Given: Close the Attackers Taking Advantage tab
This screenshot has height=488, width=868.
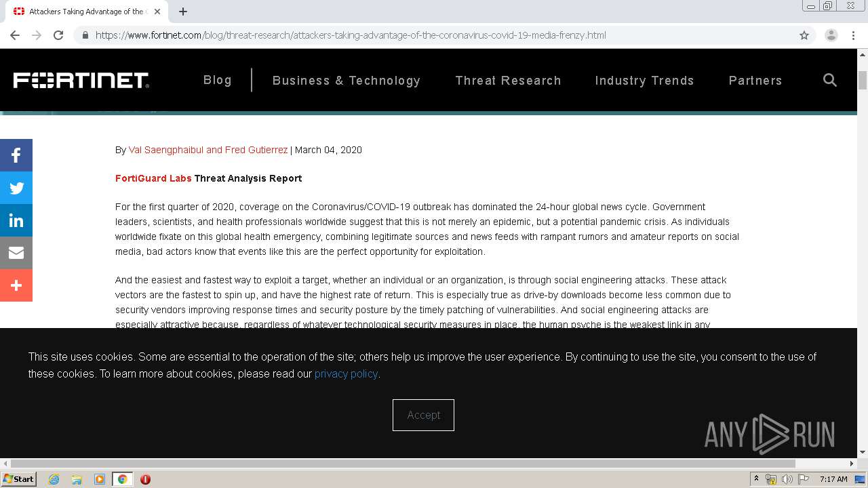Looking at the screenshot, I should 158,12.
